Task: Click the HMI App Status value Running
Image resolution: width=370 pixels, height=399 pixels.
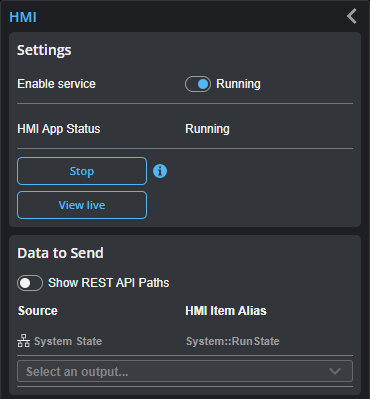Action: [207, 129]
